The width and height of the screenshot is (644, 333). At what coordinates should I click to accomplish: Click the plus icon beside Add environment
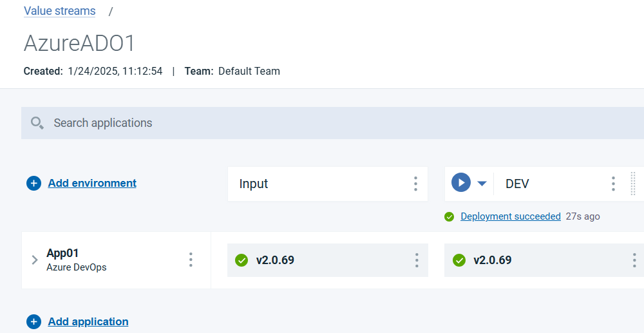33,184
